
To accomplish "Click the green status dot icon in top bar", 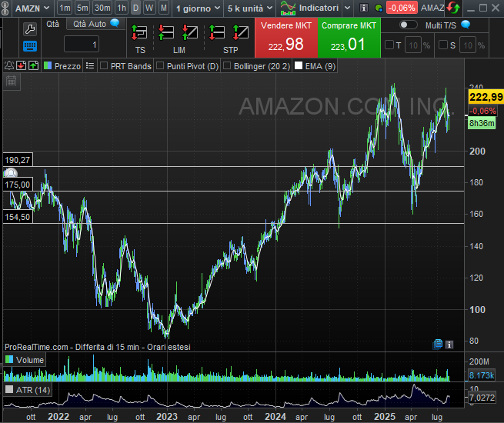I will [379, 8].
